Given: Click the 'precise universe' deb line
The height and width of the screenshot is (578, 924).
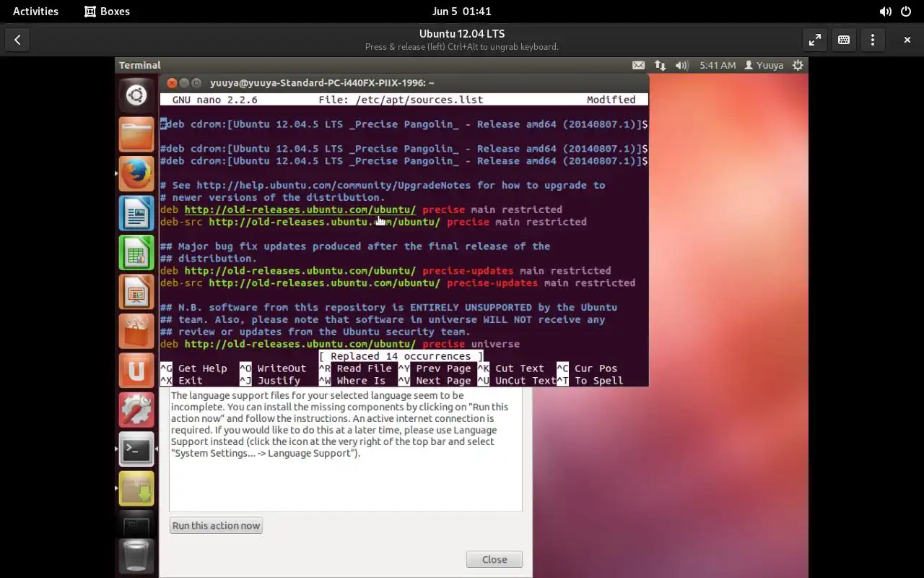Looking at the screenshot, I should coord(340,344).
